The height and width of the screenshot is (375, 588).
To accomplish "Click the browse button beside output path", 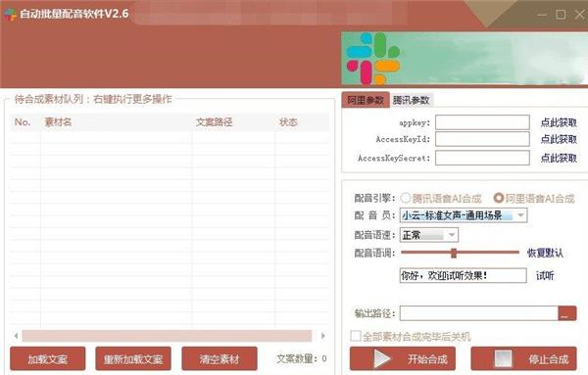I will coord(567,313).
